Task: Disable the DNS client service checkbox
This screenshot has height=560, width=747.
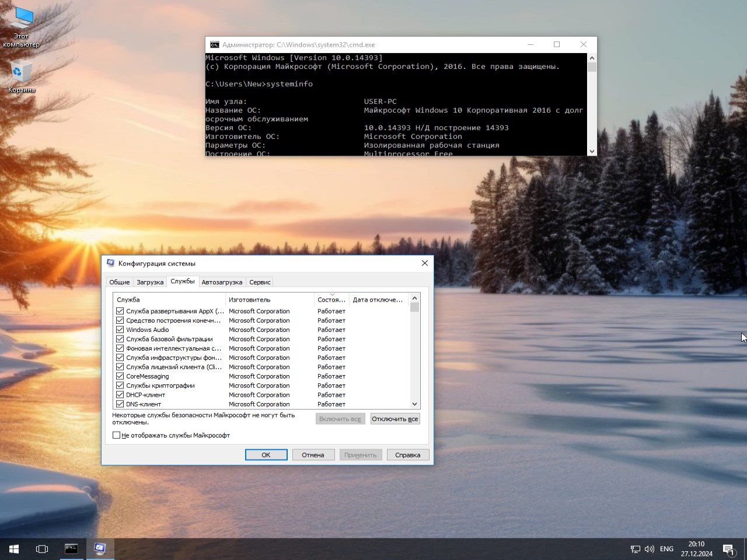Action: coord(120,404)
